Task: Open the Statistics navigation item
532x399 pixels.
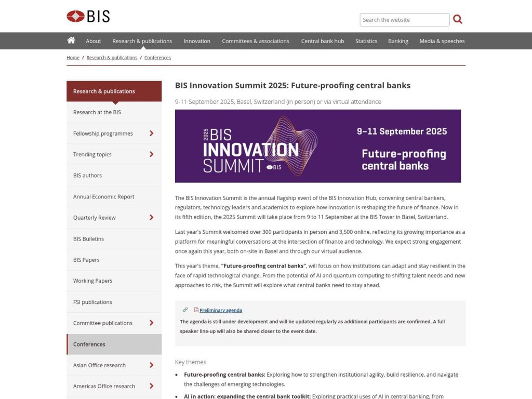Action: click(x=366, y=41)
